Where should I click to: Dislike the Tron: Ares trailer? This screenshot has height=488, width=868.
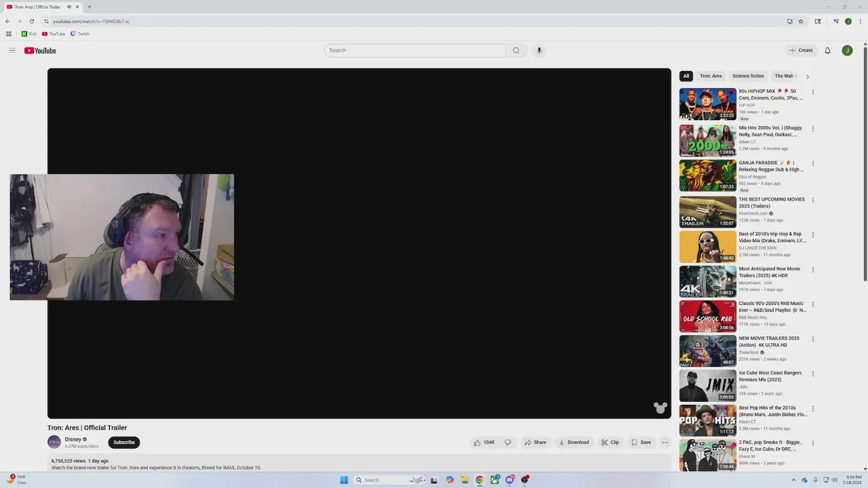point(508,443)
